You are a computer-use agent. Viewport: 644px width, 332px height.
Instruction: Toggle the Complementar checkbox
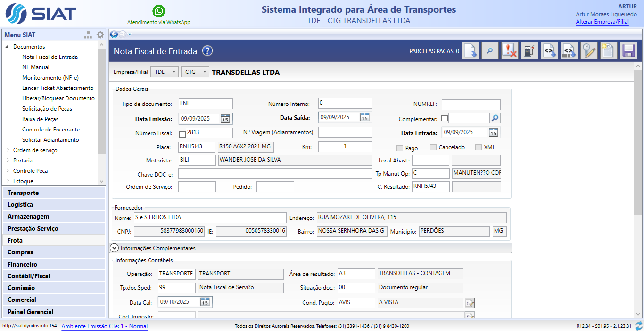[445, 119]
